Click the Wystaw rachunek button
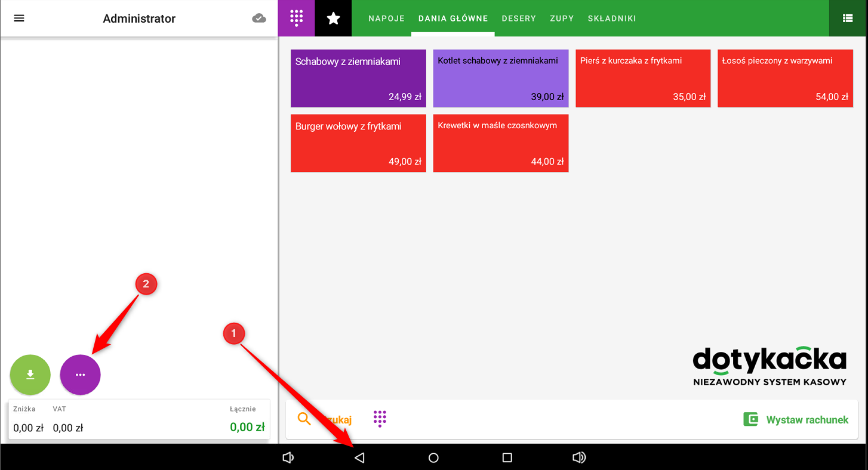 (796, 419)
